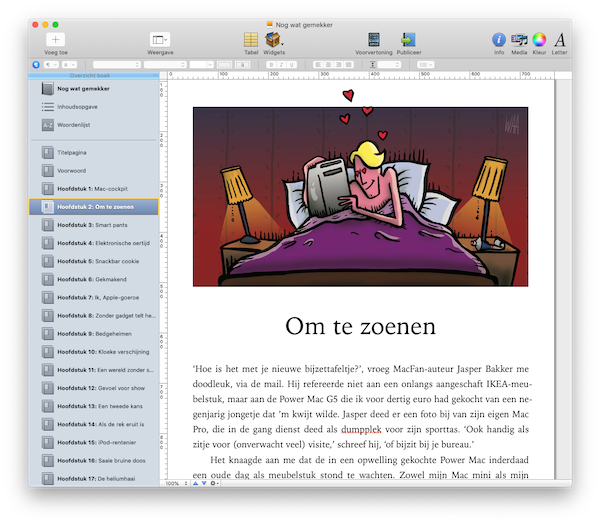Center the text
Image resolution: width=600 pixels, height=524 pixels.
point(328,65)
